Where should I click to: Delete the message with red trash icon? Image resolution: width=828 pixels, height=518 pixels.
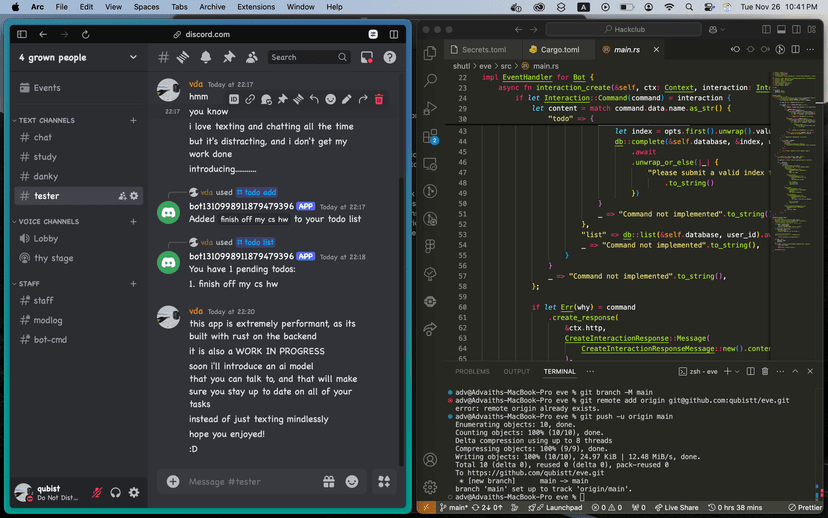[378, 99]
